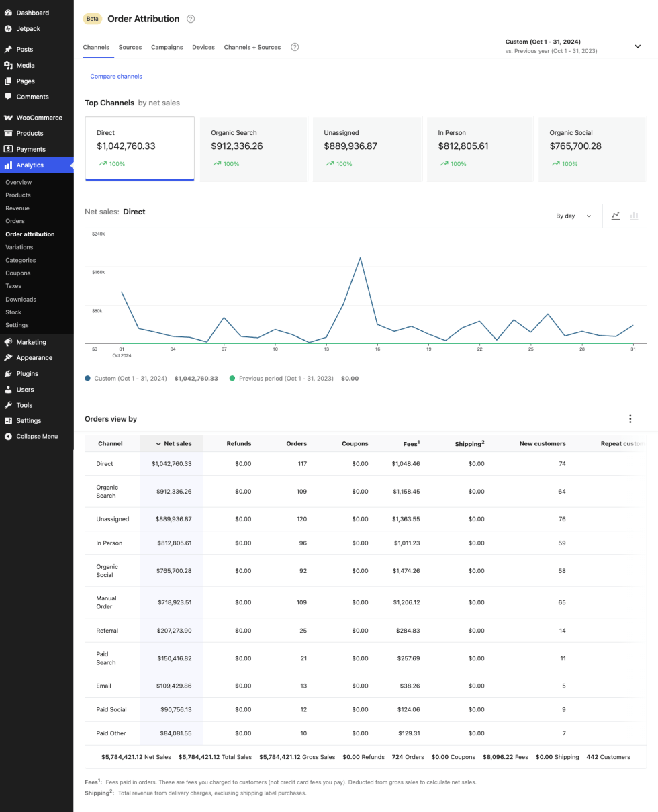This screenshot has width=658, height=812.
Task: Select the Organic Search channel card
Action: pos(254,148)
